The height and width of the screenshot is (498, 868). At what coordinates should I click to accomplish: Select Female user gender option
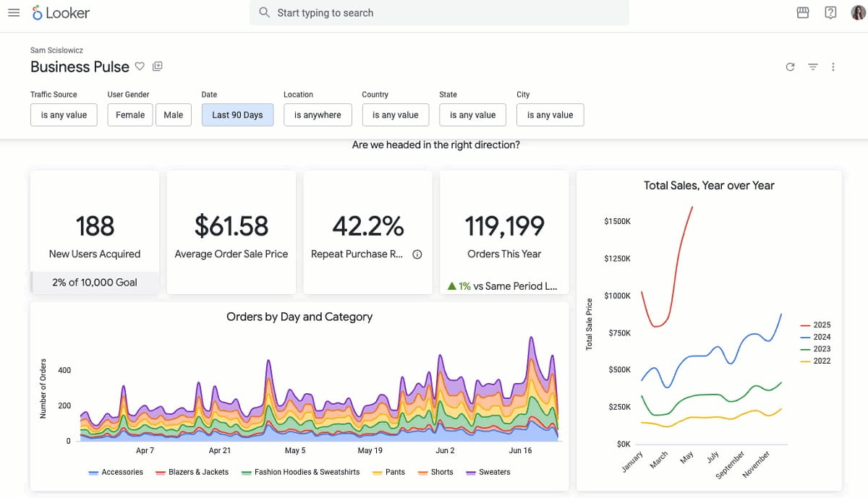click(x=130, y=115)
